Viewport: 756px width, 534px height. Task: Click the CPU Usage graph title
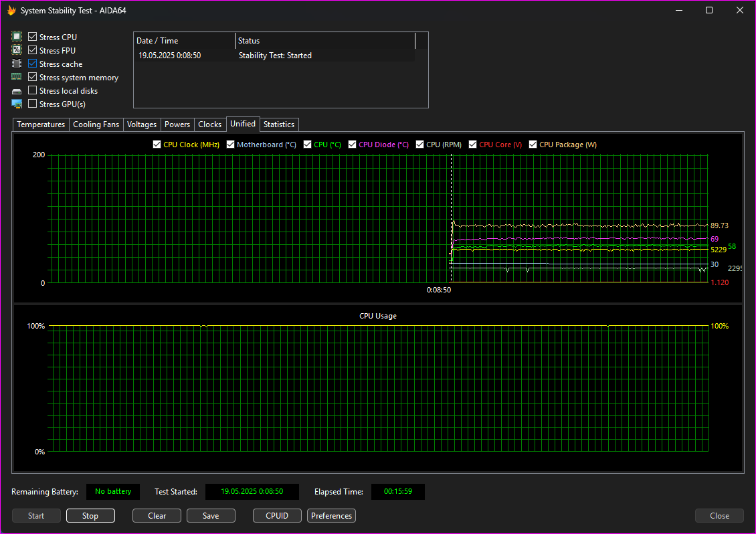click(x=378, y=316)
